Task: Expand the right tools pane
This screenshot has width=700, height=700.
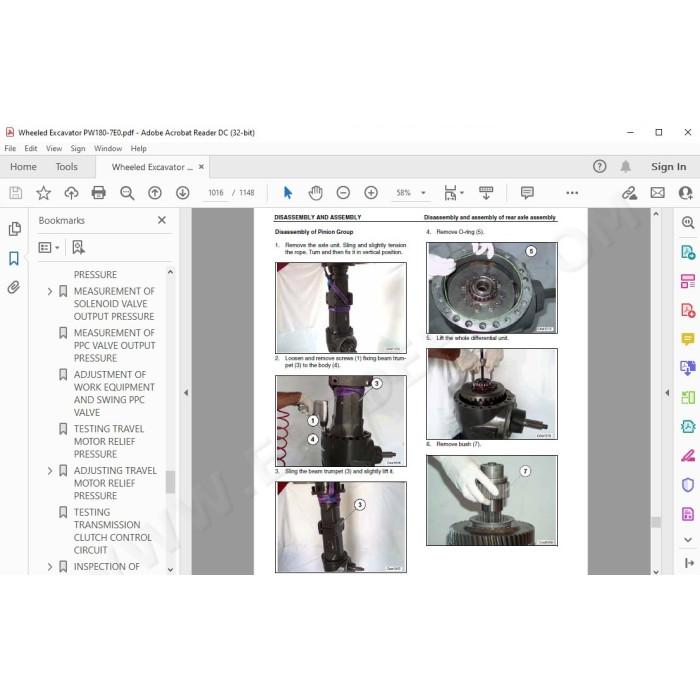Action: pos(689,563)
